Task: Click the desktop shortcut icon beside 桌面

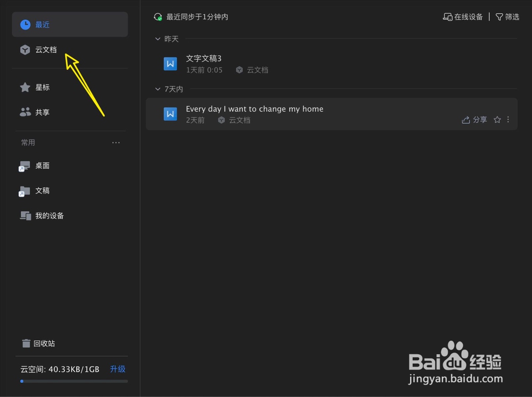Action: (x=24, y=166)
